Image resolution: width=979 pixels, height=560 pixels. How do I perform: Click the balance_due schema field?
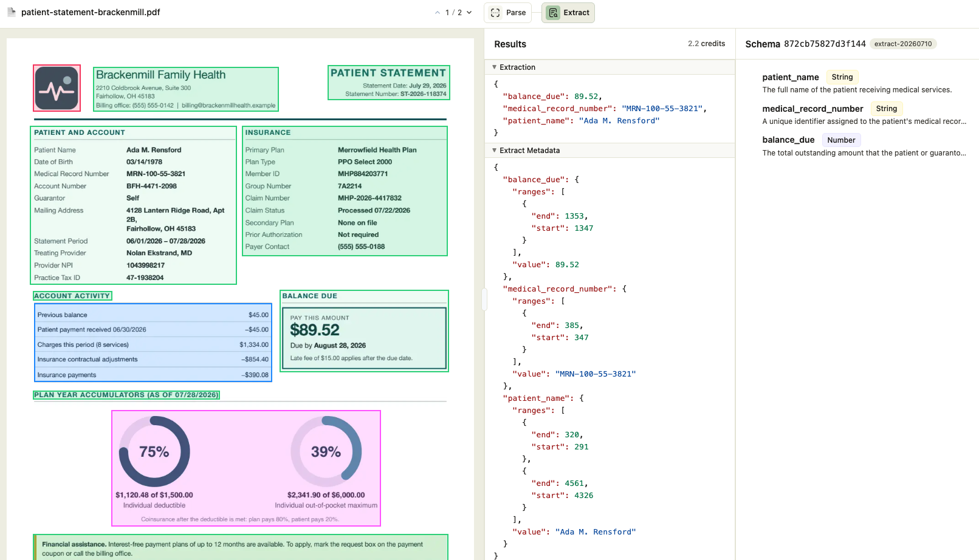pyautogui.click(x=788, y=140)
